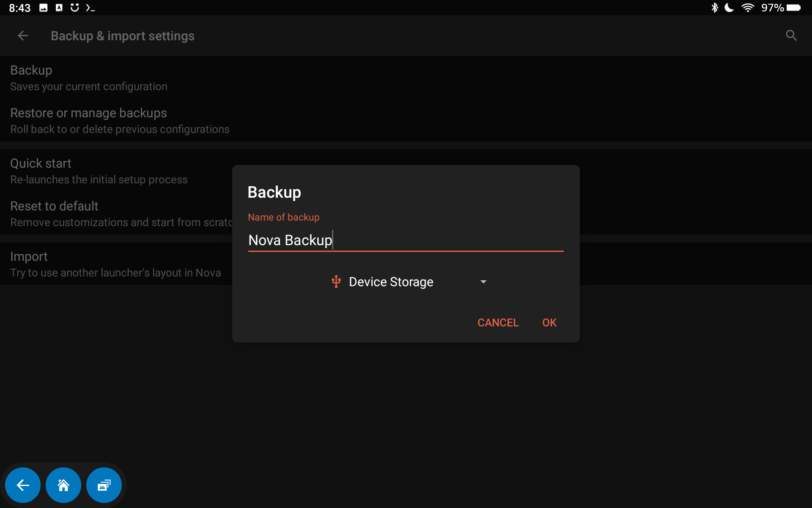
Task: Open search with the magnifier icon
Action: tap(791, 36)
